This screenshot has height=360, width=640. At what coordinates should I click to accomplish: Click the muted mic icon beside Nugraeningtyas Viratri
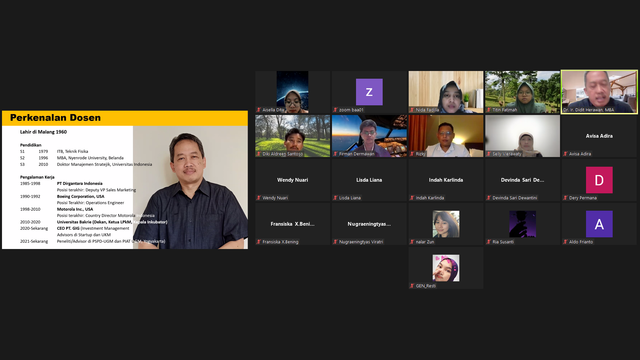click(335, 242)
